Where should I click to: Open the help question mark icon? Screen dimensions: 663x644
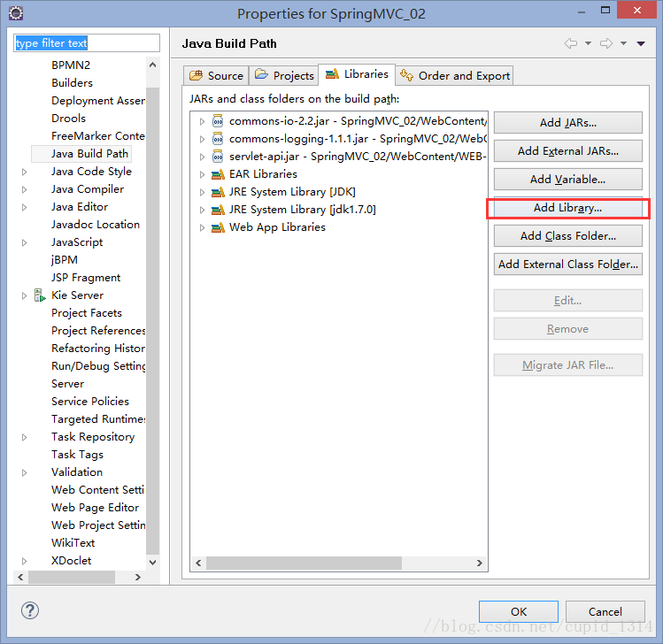coord(30,610)
